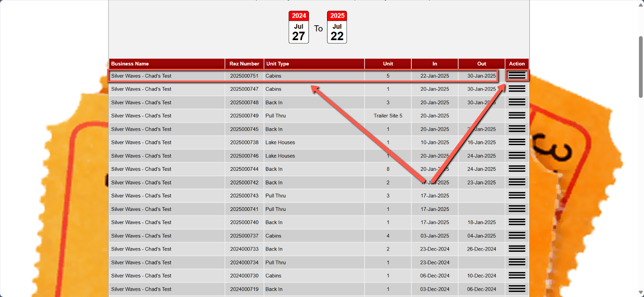The image size is (644, 297).
Task: Open action menu for reservation 2025000737
Action: pyautogui.click(x=517, y=235)
